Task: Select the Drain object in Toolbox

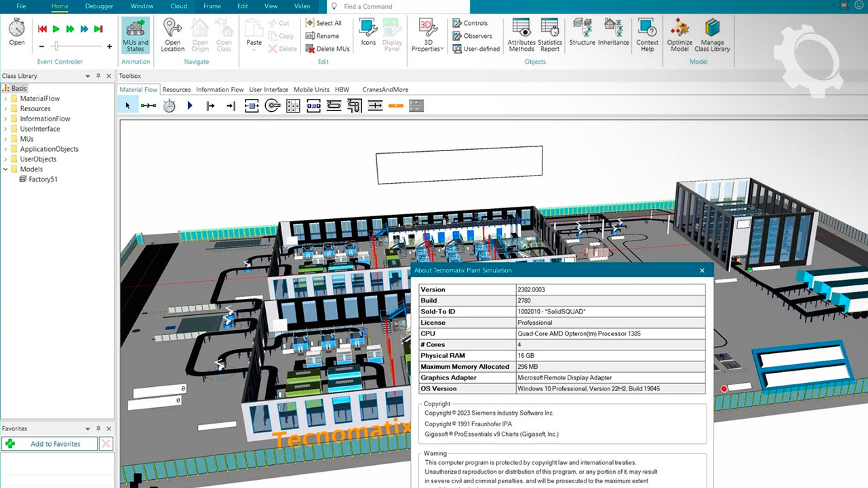Action: tap(231, 106)
